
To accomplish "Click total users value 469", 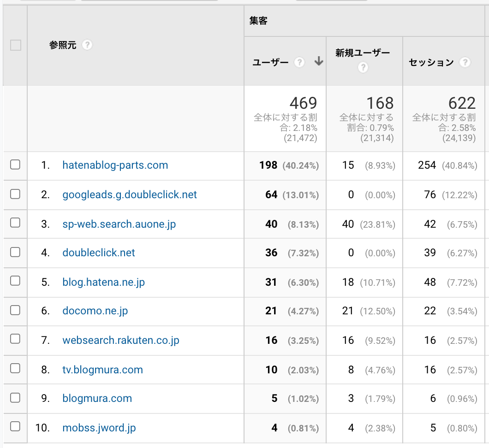I will [303, 103].
